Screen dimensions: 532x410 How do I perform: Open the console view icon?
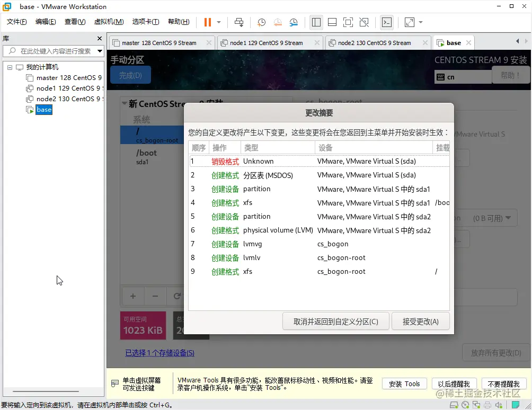pyautogui.click(x=387, y=22)
